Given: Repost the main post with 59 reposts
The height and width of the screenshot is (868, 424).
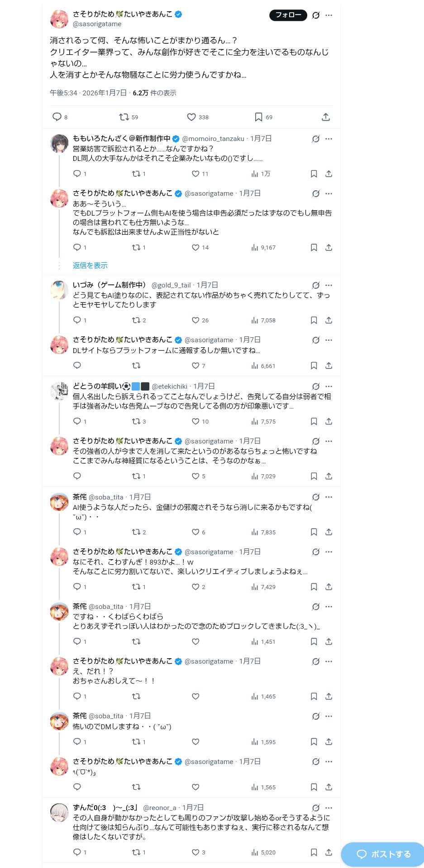Looking at the screenshot, I should [124, 117].
